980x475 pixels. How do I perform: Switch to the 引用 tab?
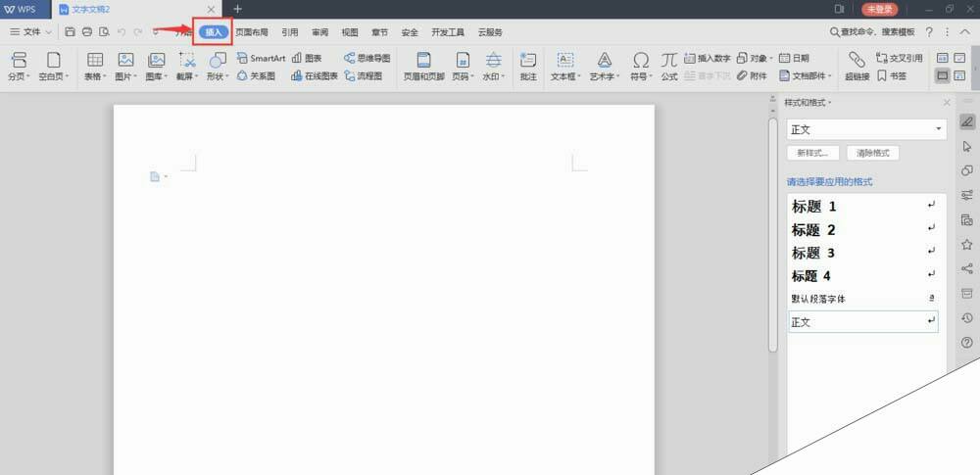(x=289, y=32)
